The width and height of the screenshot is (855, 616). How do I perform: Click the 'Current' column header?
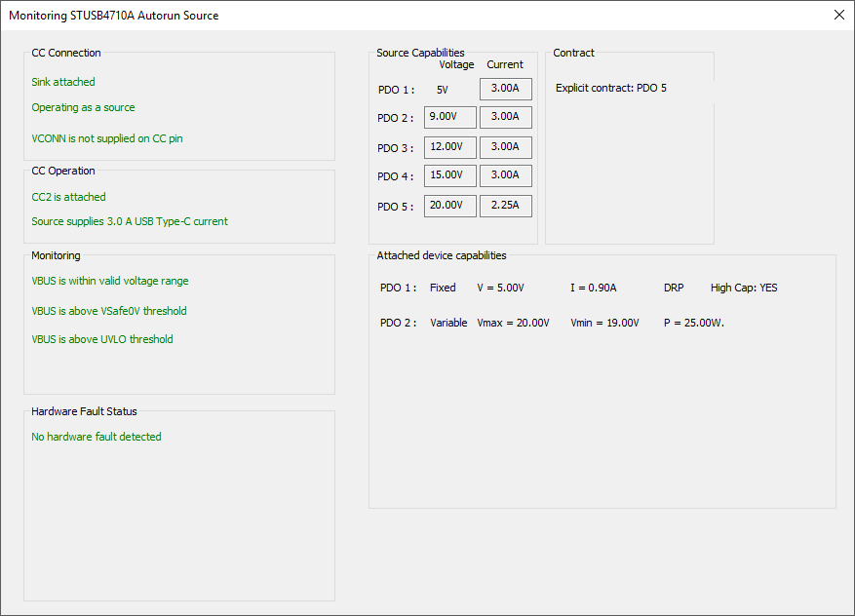(x=505, y=64)
